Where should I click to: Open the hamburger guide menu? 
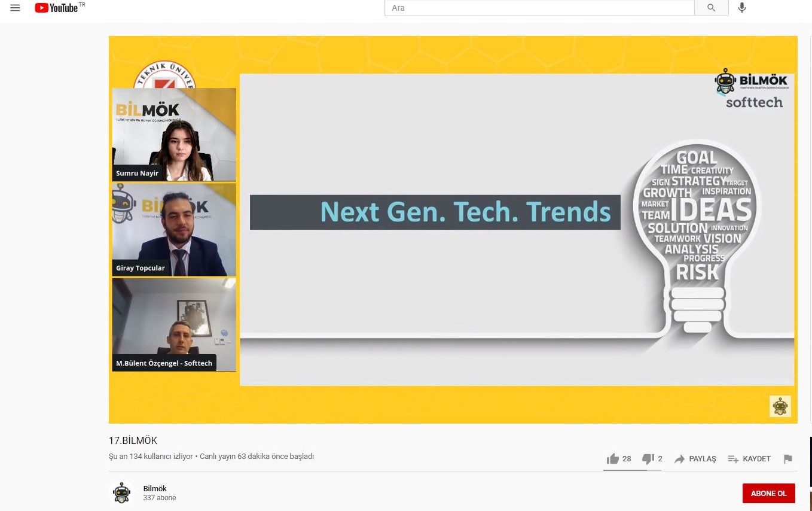point(16,8)
